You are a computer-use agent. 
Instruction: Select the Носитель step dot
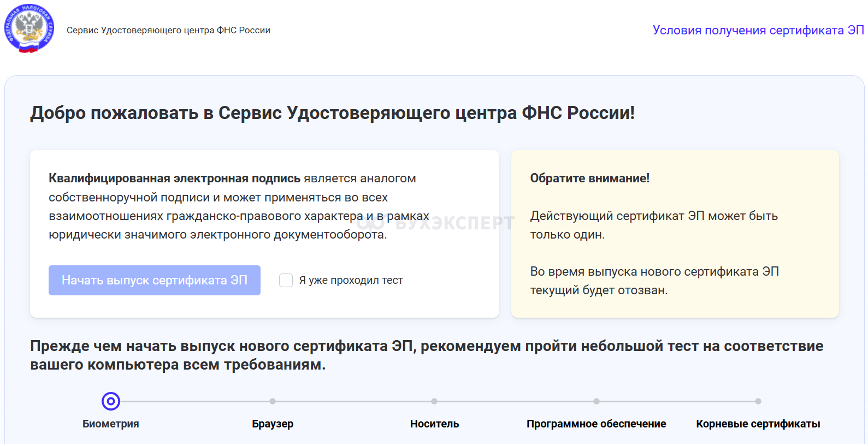click(434, 401)
